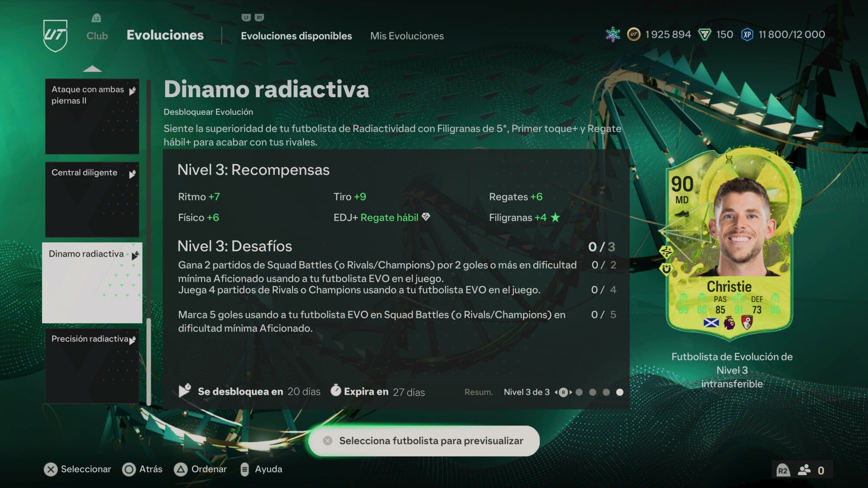This screenshot has height=488, width=868.
Task: Switch to Evoluciones disponibles tab
Action: click(x=296, y=36)
